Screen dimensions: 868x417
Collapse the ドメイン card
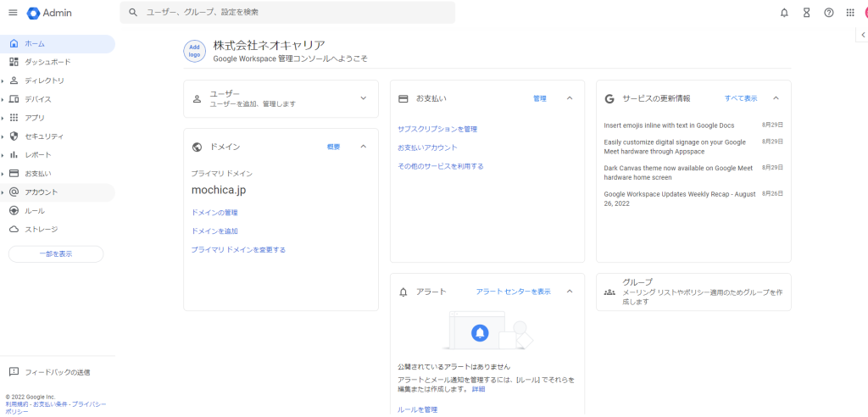coord(363,147)
